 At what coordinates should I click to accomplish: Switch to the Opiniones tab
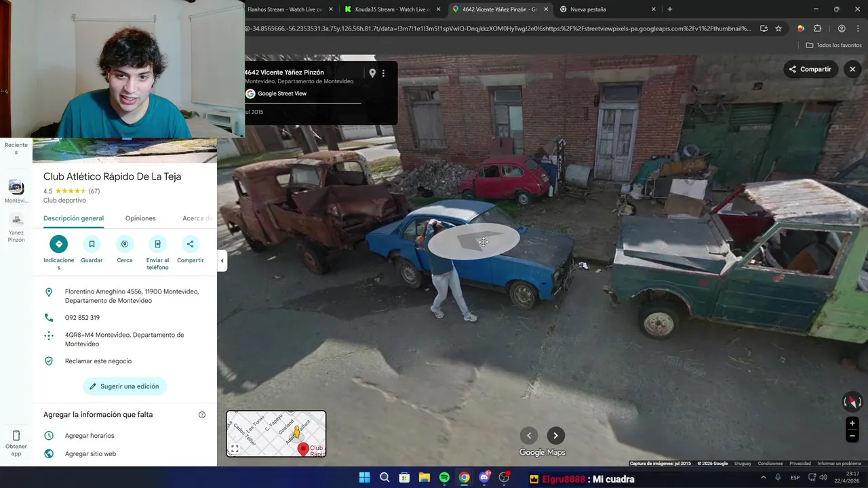point(140,218)
